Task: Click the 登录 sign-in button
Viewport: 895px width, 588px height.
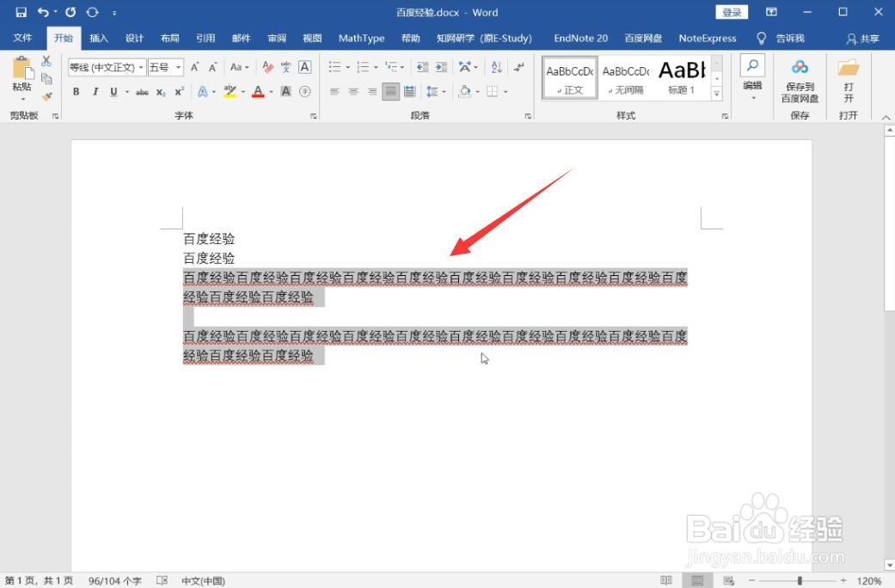Action: 733,12
